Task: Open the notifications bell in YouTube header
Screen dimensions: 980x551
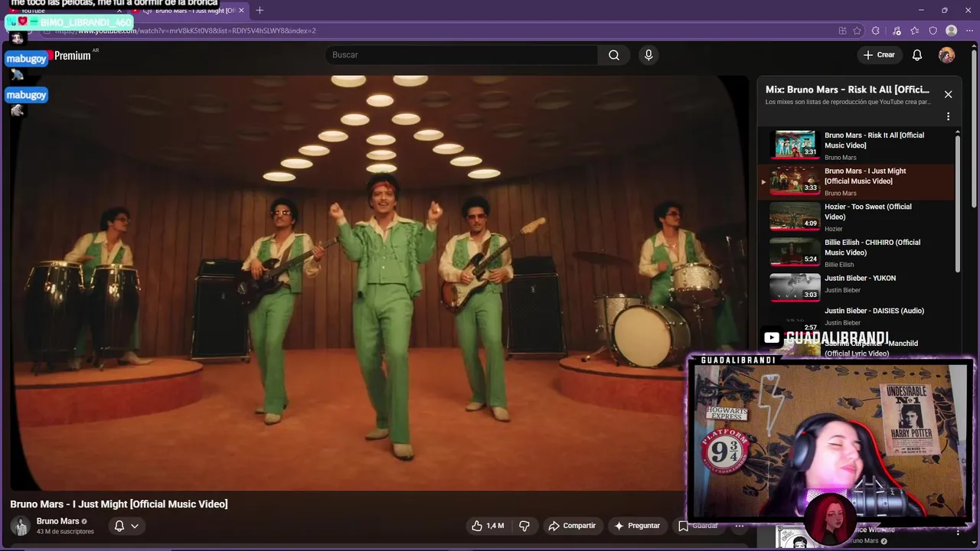Action: [917, 55]
